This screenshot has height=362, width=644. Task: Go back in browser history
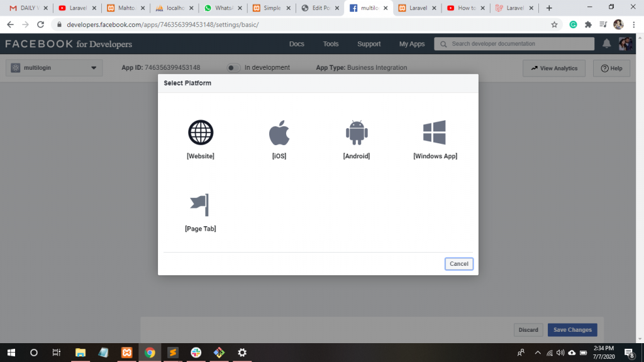click(10, 25)
